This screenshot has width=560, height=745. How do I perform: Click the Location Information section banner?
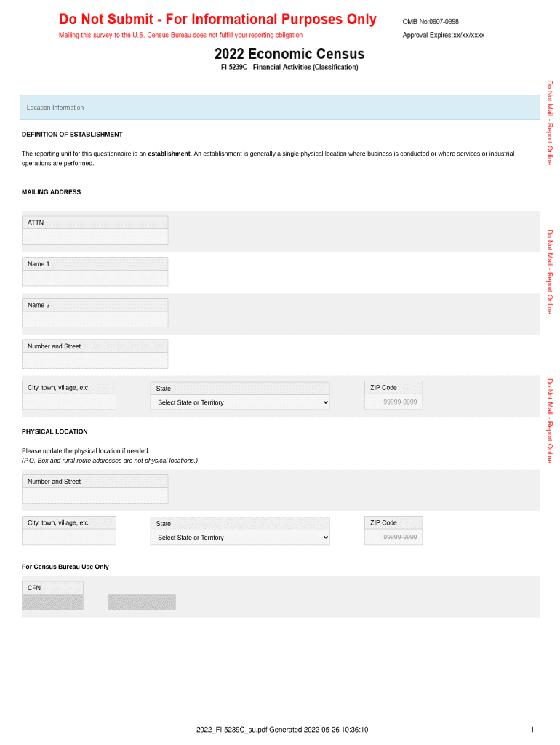[x=279, y=108]
